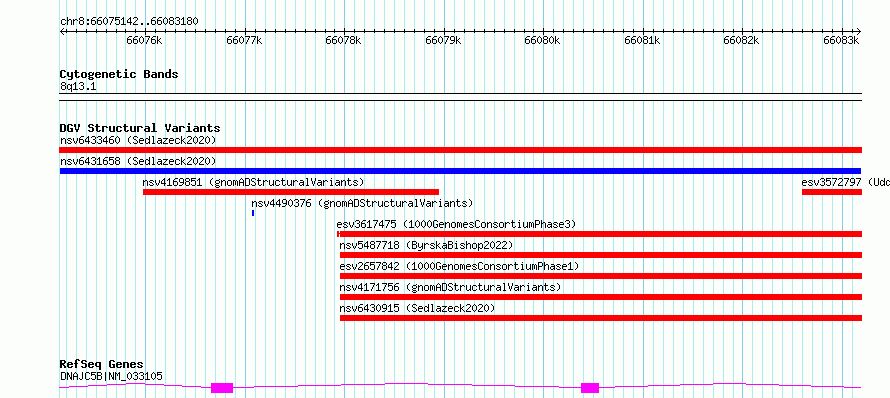Click the 8q13.1 cytogenetic band bar
The image size is (890, 398).
pos(460,97)
